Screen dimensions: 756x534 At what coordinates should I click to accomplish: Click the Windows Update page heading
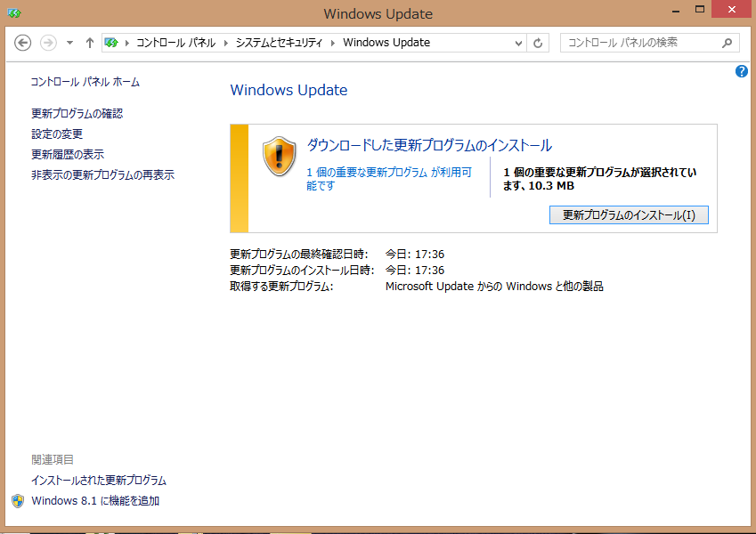(x=289, y=90)
